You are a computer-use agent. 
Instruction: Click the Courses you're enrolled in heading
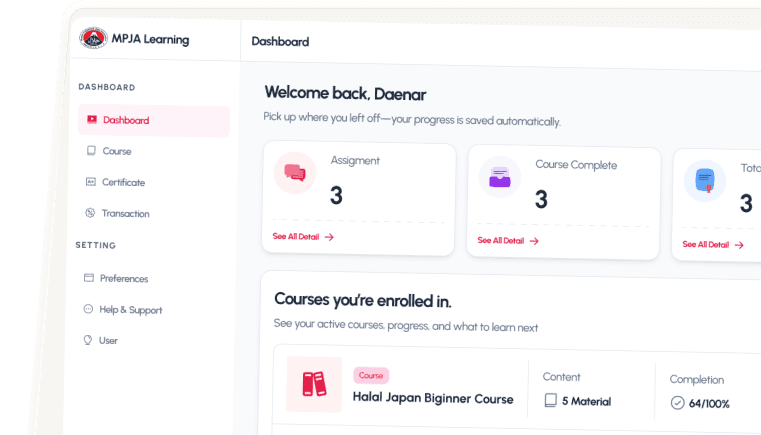pos(363,301)
